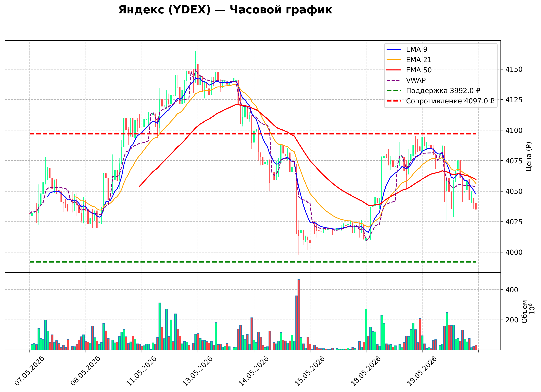This screenshot has width=541, height=392.
Task: Click the chart title "Яндекс (YDEX) — Часовой график"
Action: pos(225,10)
